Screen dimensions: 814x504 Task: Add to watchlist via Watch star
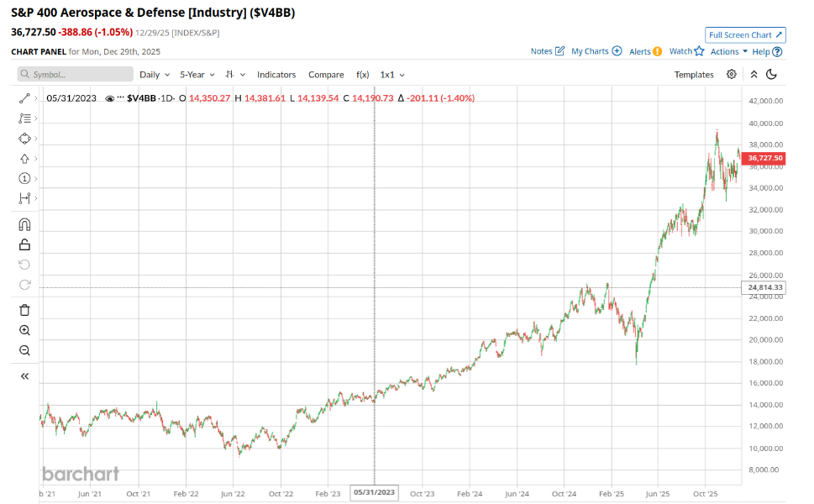click(686, 51)
